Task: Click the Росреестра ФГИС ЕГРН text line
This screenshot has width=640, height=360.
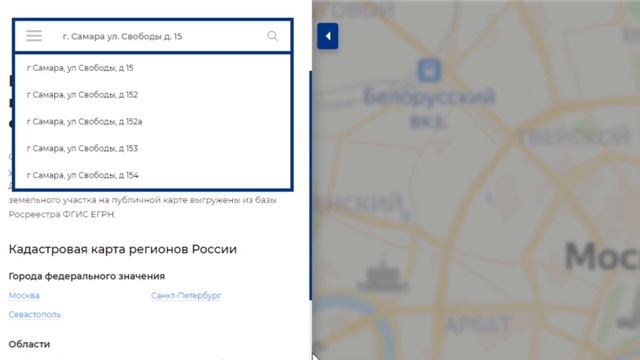Action: coord(62,214)
